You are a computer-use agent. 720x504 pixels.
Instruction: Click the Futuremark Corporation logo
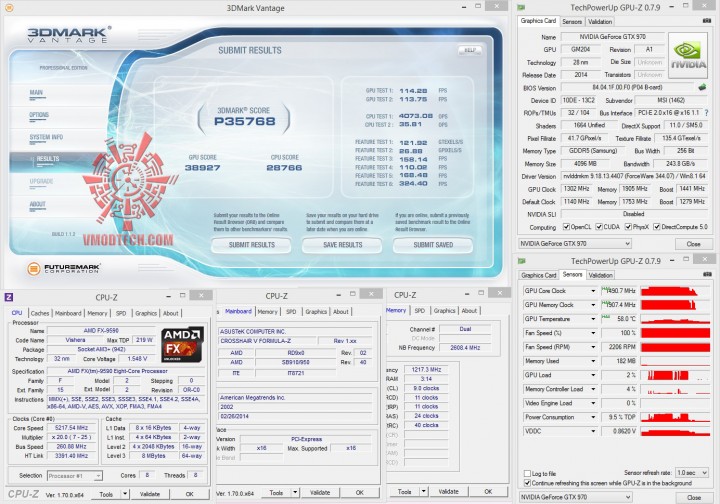(x=63, y=269)
